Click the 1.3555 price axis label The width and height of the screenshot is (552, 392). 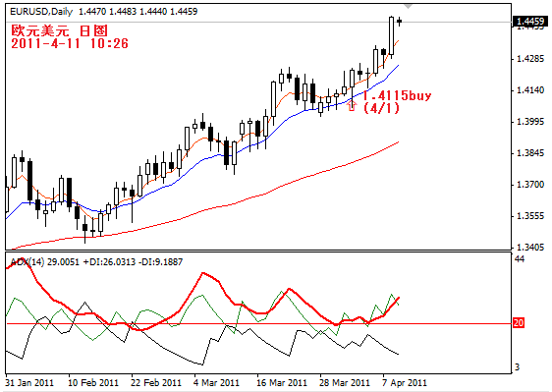(x=529, y=215)
